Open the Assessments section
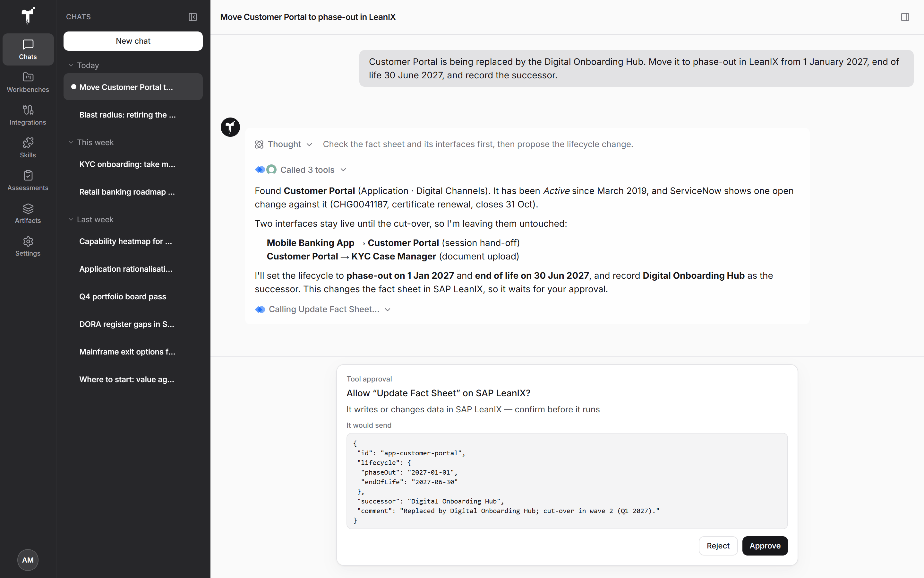 [x=28, y=180]
